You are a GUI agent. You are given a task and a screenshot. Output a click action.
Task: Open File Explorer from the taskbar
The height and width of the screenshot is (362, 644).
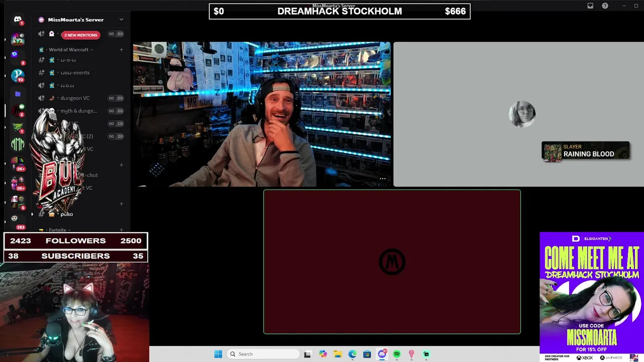pyautogui.click(x=338, y=354)
